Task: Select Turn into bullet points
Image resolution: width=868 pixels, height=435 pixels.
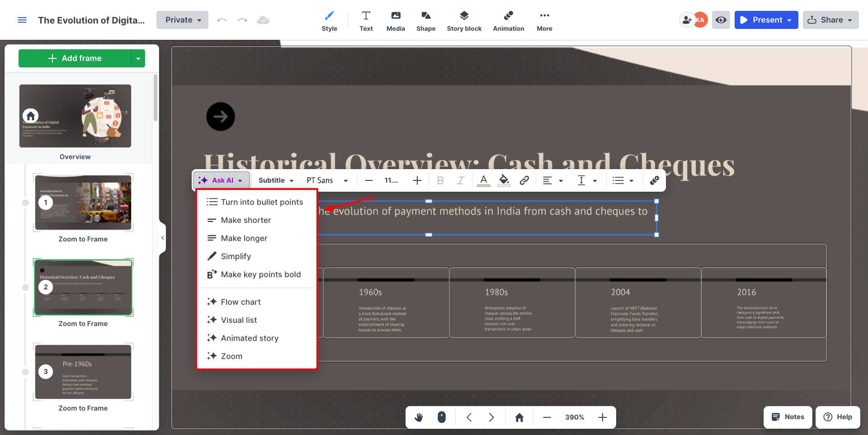Action: [261, 202]
